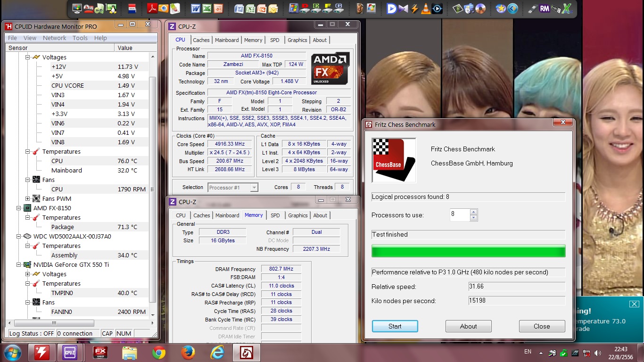The width and height of the screenshot is (644, 362).
Task: Open the File menu in Hardware Monitor
Action: 12,38
